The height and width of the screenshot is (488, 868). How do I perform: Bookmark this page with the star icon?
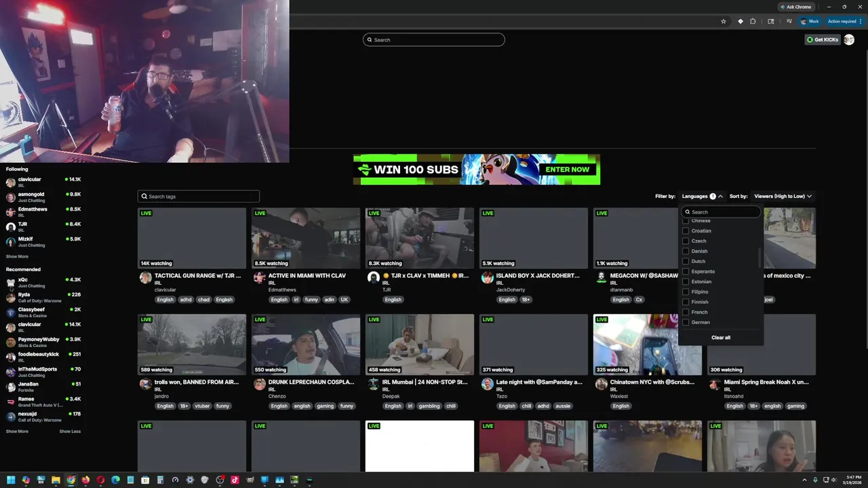(x=724, y=21)
